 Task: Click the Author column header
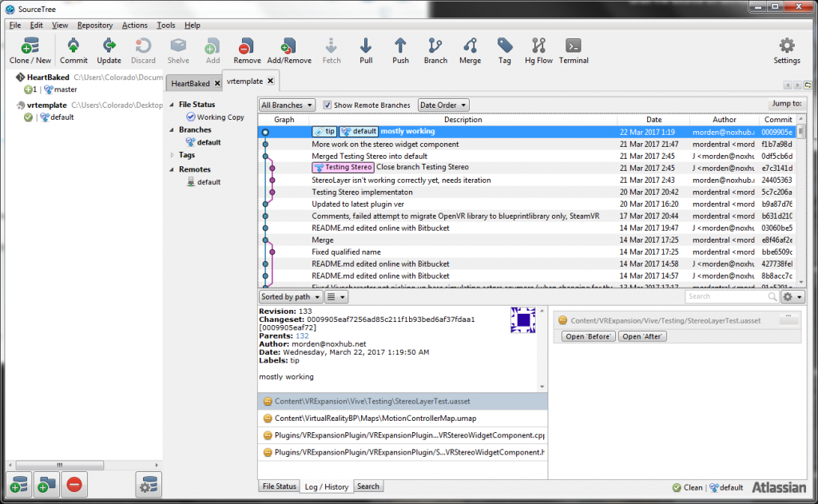pyautogui.click(x=724, y=120)
